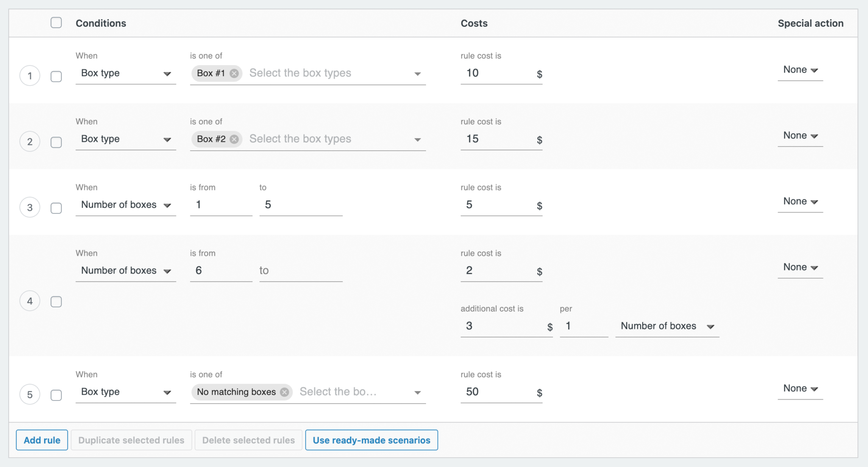Click the rule number 3 handle
Image resolution: width=868 pixels, height=467 pixels.
pos(30,207)
